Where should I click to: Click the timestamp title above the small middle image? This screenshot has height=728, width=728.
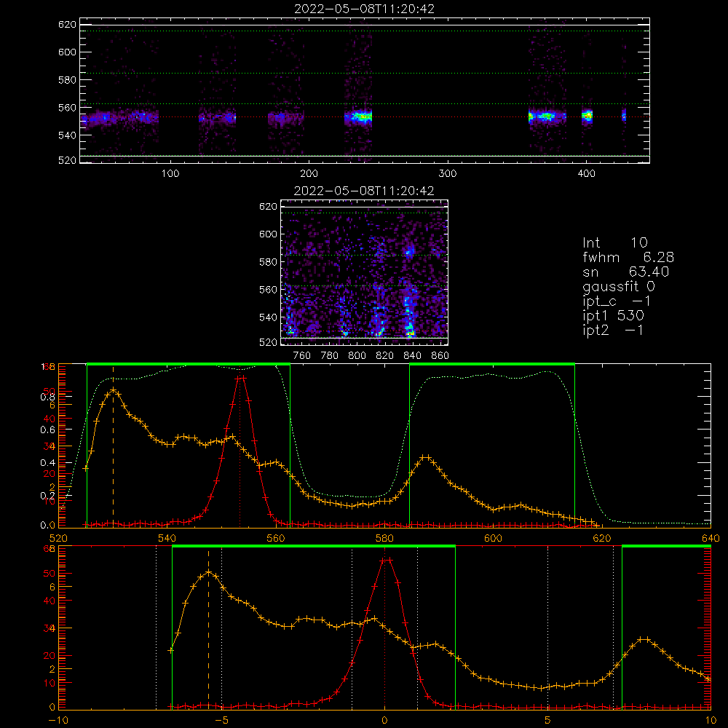pyautogui.click(x=364, y=191)
